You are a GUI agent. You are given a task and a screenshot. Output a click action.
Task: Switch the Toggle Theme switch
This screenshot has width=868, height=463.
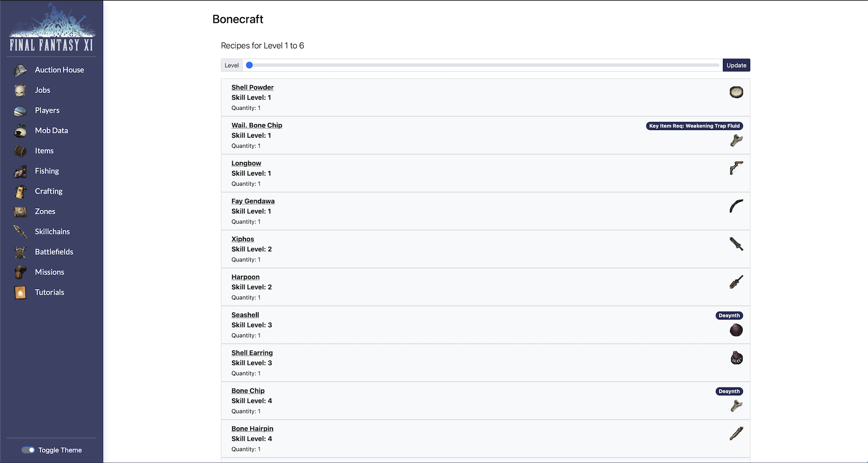click(x=28, y=450)
